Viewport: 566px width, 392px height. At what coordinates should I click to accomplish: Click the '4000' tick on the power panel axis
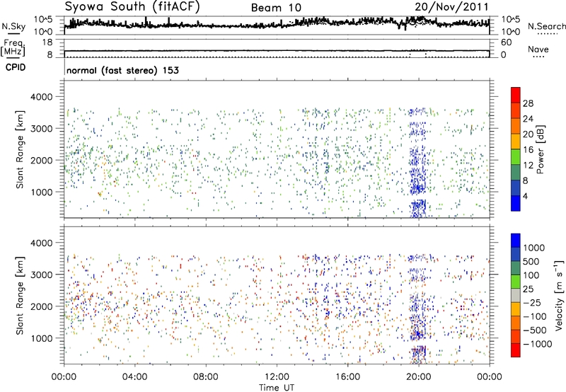(x=41, y=97)
